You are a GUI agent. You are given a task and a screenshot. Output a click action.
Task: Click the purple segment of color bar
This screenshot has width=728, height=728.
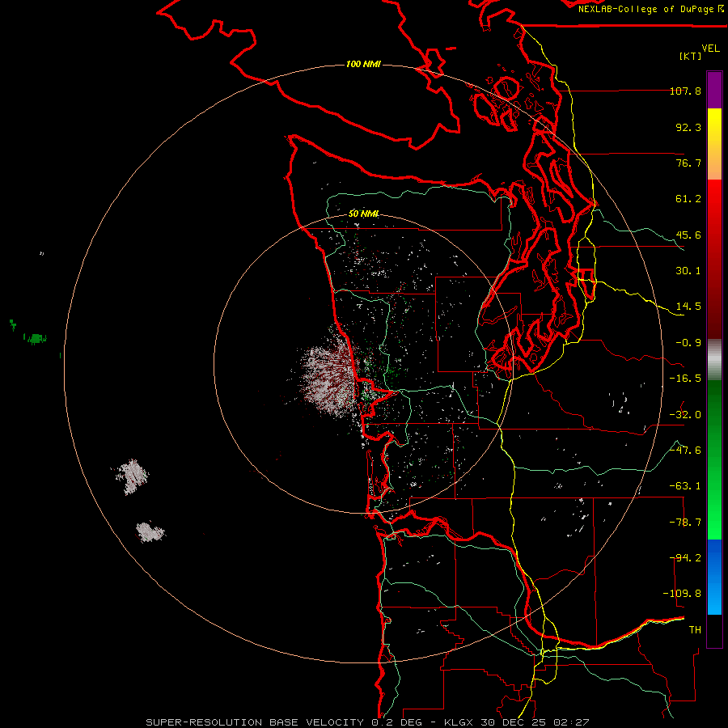[714, 90]
